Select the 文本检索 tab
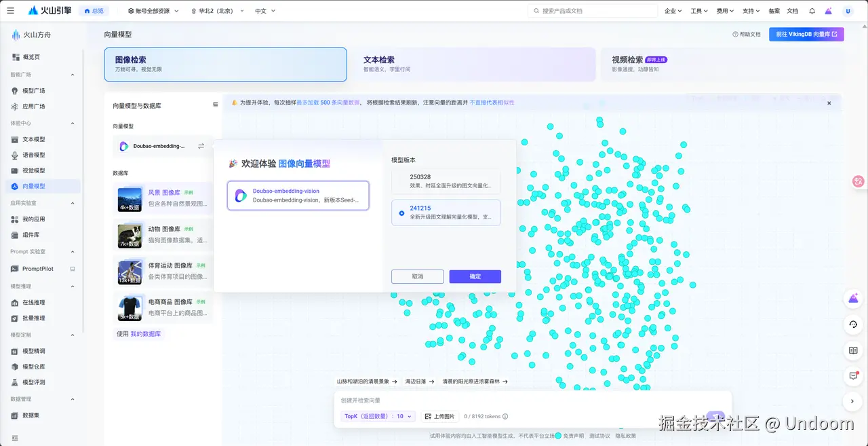The width and height of the screenshot is (868, 446). [474, 64]
